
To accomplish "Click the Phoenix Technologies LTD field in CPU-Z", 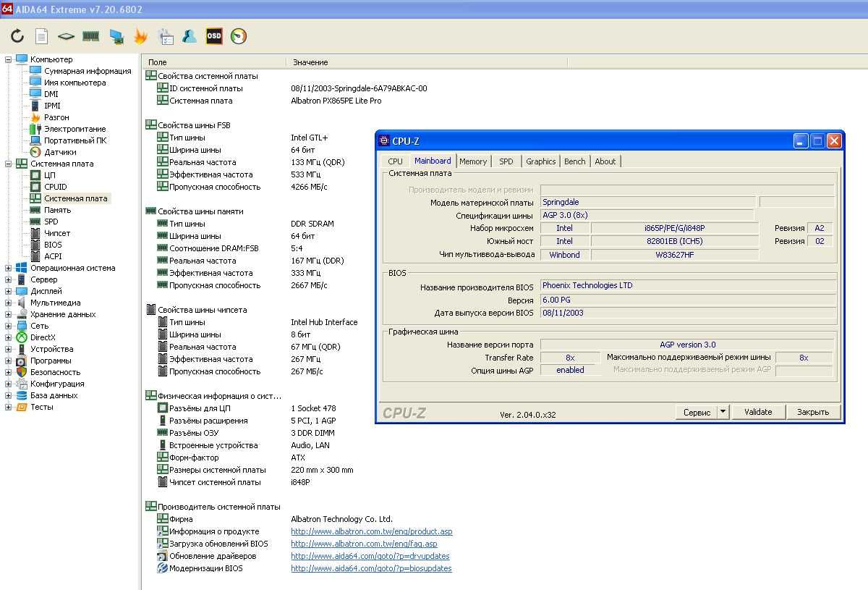I will 688,286.
